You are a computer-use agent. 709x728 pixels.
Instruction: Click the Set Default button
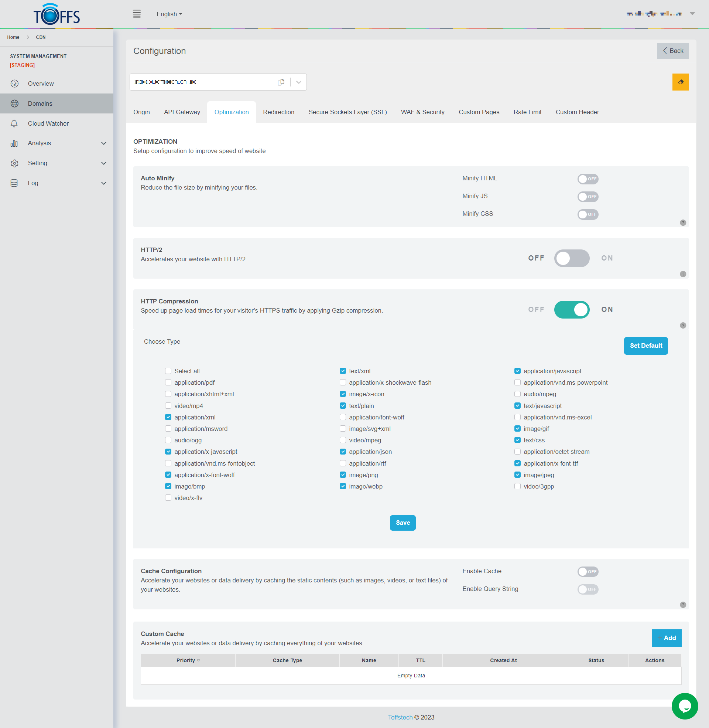[645, 346]
